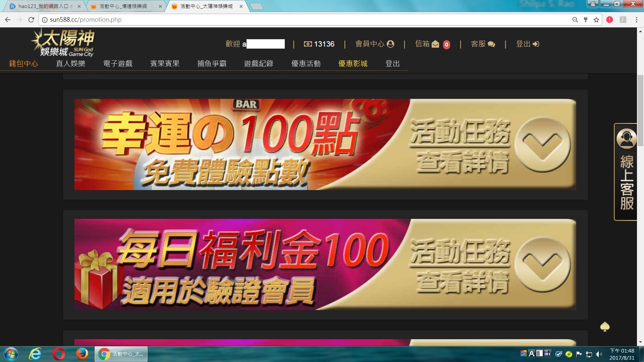
Task: Open Firefox from the taskbar
Action: [x=82, y=354]
